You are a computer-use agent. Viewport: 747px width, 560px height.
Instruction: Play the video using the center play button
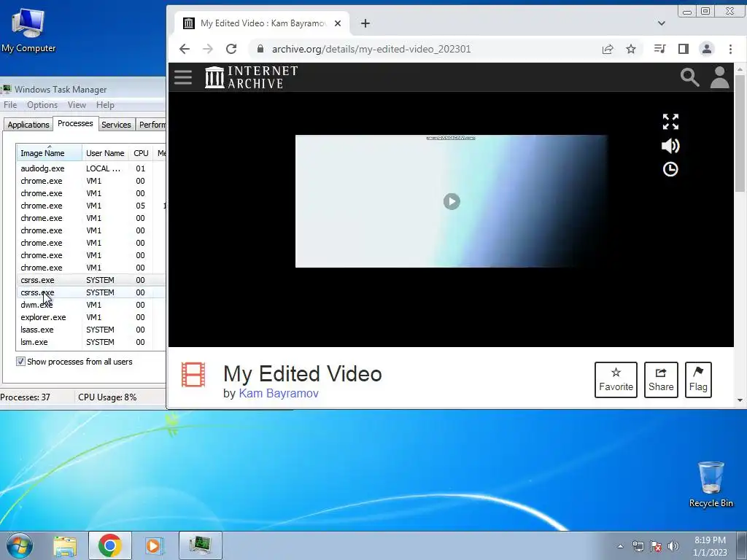click(x=452, y=201)
